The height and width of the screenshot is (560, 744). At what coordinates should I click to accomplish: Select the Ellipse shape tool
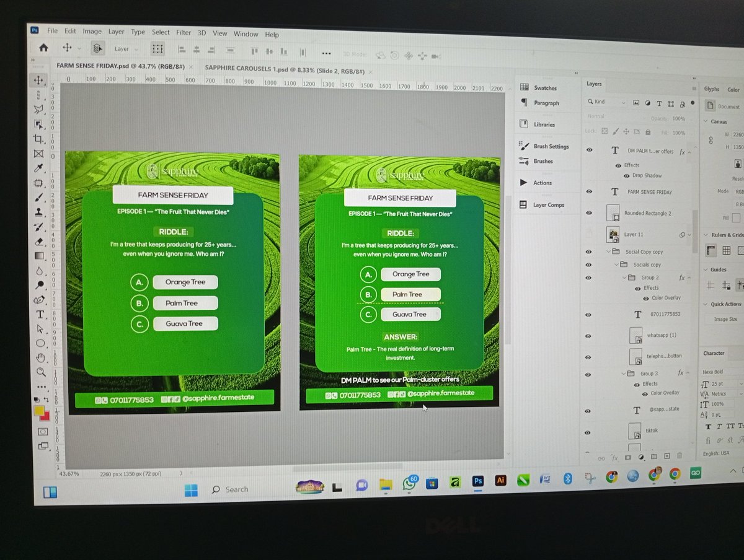[40, 343]
